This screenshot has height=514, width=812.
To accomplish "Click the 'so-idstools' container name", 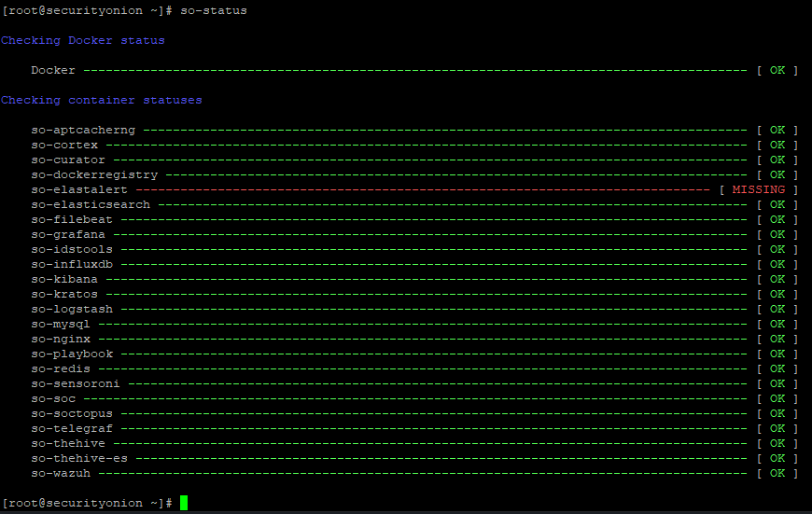I will point(72,249).
